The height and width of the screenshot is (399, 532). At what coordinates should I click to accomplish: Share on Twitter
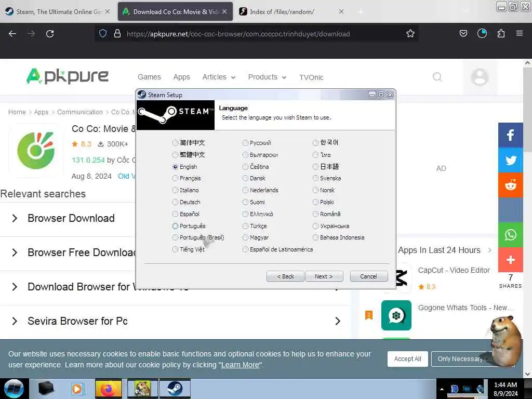click(510, 160)
